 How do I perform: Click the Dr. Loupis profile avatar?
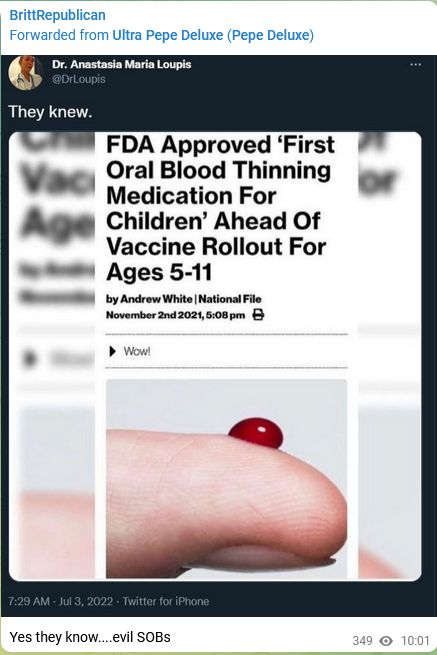coord(26,72)
